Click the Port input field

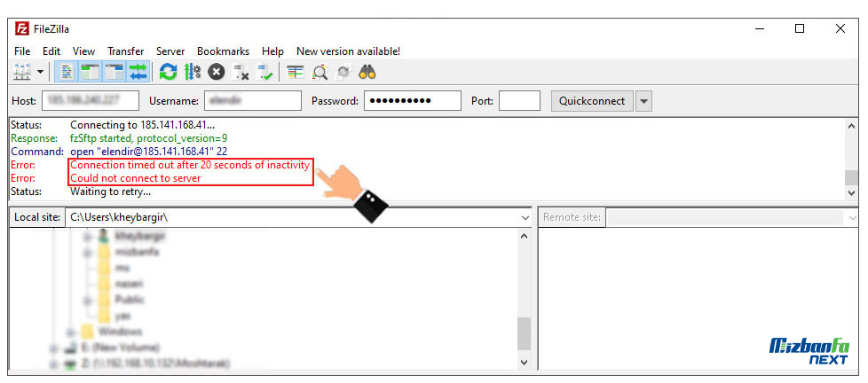(x=519, y=101)
